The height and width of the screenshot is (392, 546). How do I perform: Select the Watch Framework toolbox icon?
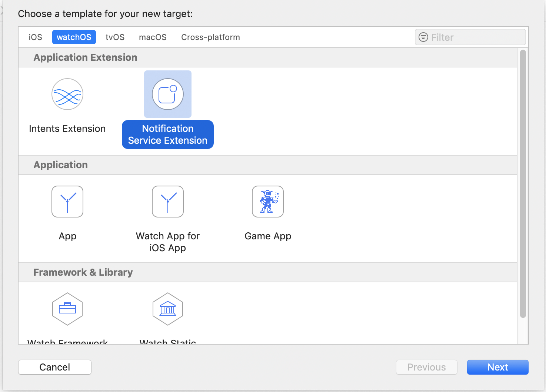pyautogui.click(x=67, y=309)
